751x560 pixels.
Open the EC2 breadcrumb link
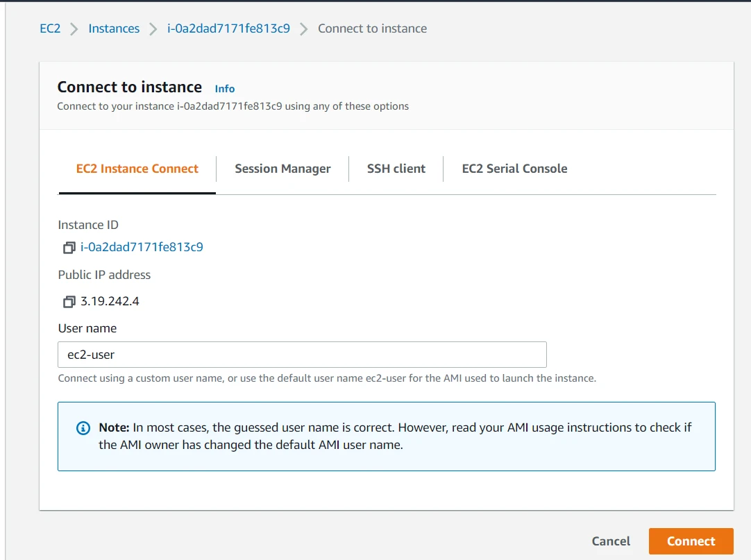[x=50, y=28]
